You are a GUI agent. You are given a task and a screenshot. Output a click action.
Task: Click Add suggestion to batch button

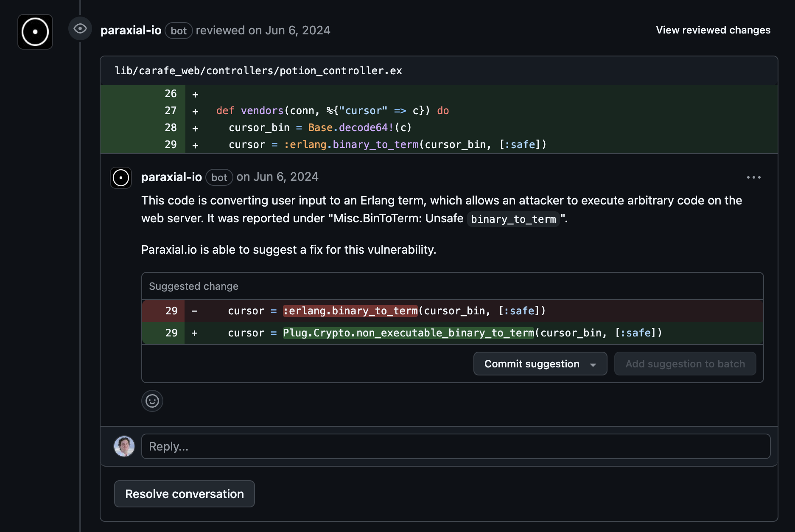tap(685, 364)
